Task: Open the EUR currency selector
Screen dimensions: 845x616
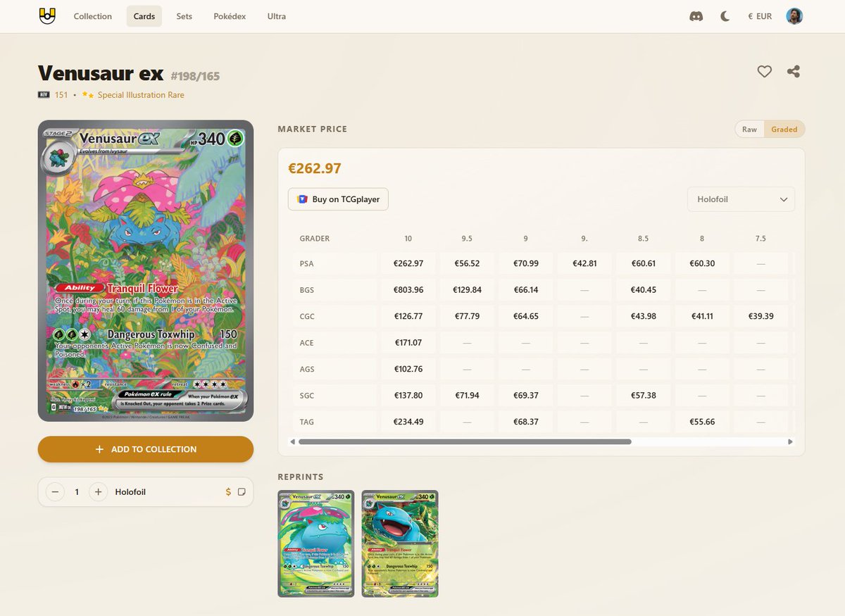Action: 760,16
